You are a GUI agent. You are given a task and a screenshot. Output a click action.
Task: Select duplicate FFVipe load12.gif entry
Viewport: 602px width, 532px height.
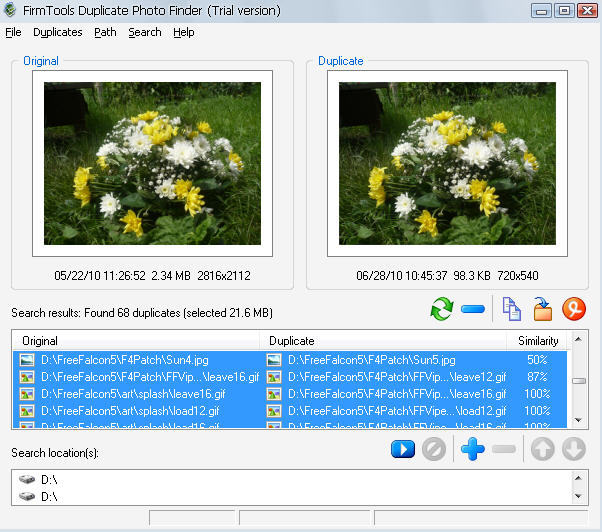397,411
